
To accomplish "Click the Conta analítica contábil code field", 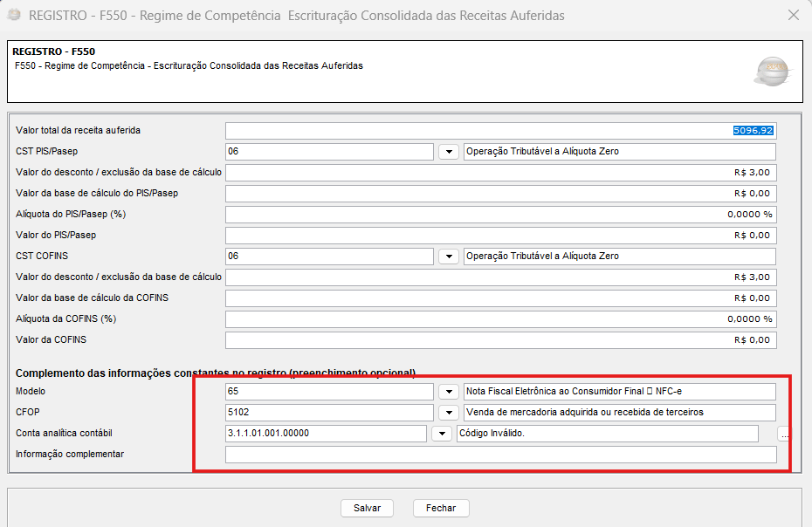I will tap(326, 434).
